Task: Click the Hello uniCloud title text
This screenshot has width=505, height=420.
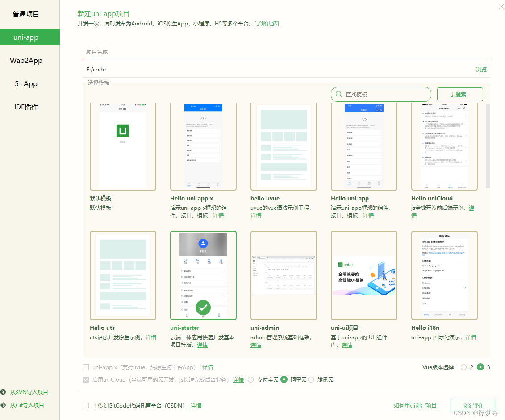Action: (x=432, y=198)
